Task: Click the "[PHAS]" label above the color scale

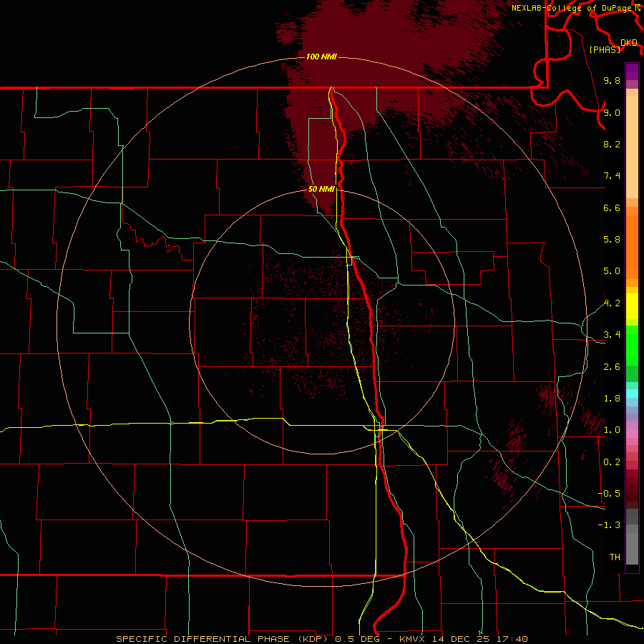Action: 605,49
